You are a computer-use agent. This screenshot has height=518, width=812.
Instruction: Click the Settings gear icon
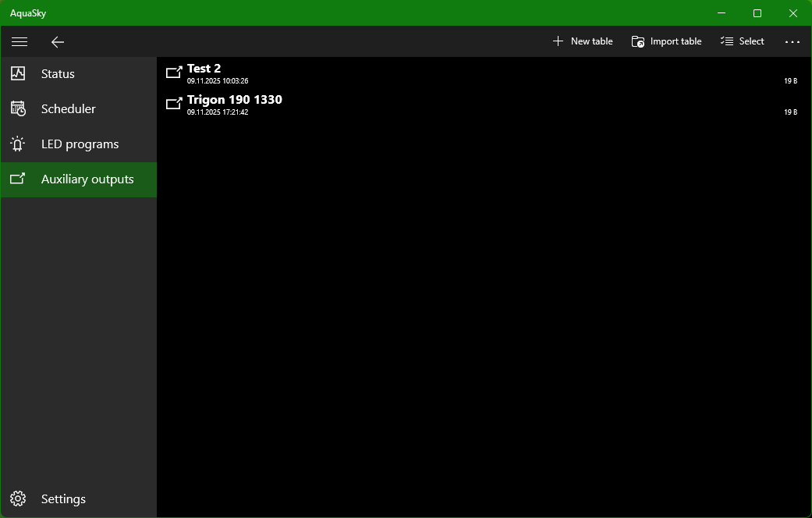tap(18, 499)
